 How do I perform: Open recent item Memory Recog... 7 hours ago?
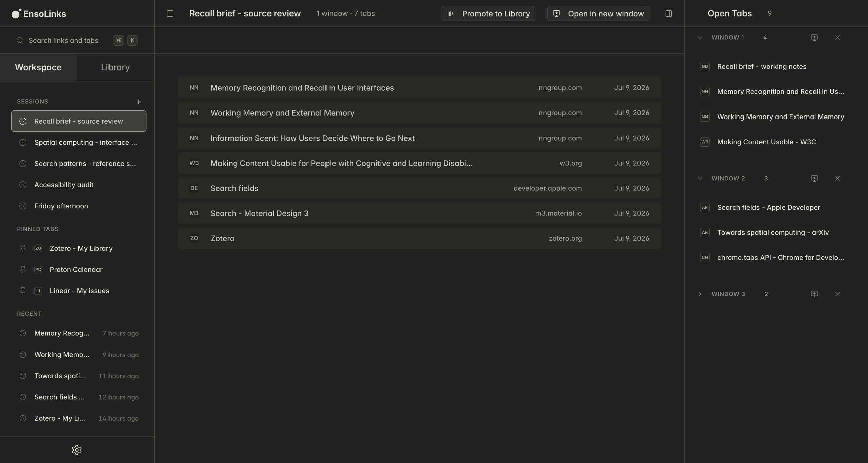pos(79,333)
